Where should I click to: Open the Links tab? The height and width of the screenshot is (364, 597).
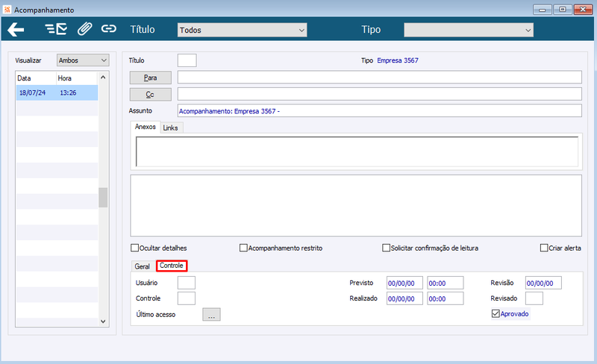pos(171,128)
